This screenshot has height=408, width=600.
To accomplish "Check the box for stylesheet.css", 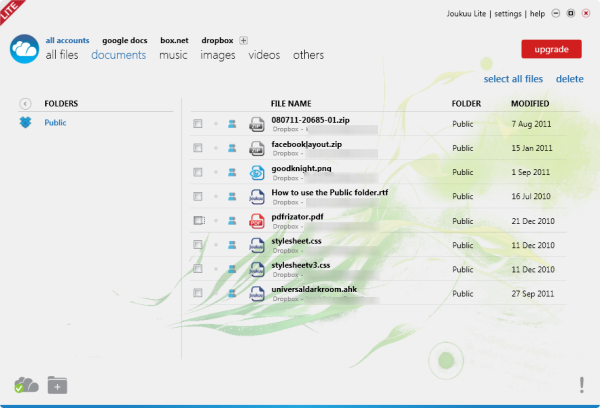I will click(197, 245).
